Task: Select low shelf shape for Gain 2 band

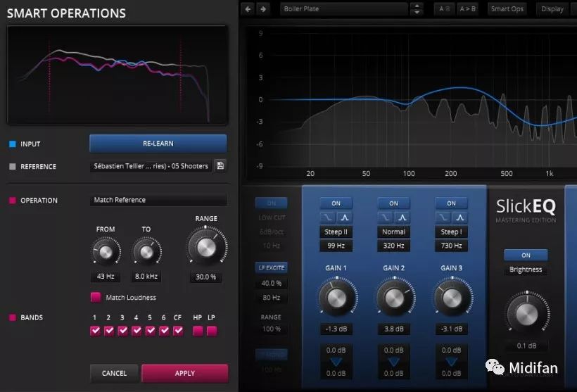Action: point(386,217)
